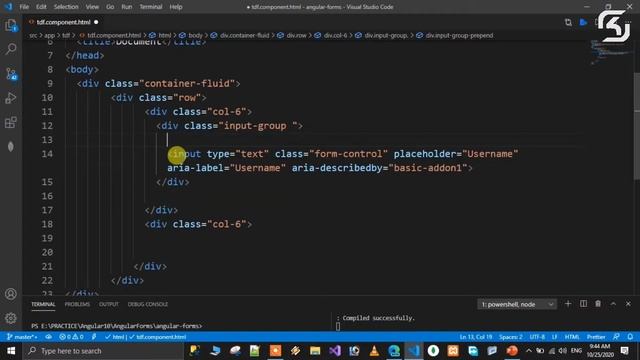Open the Terminal menu
640x360 pixels.
pos(151,7)
